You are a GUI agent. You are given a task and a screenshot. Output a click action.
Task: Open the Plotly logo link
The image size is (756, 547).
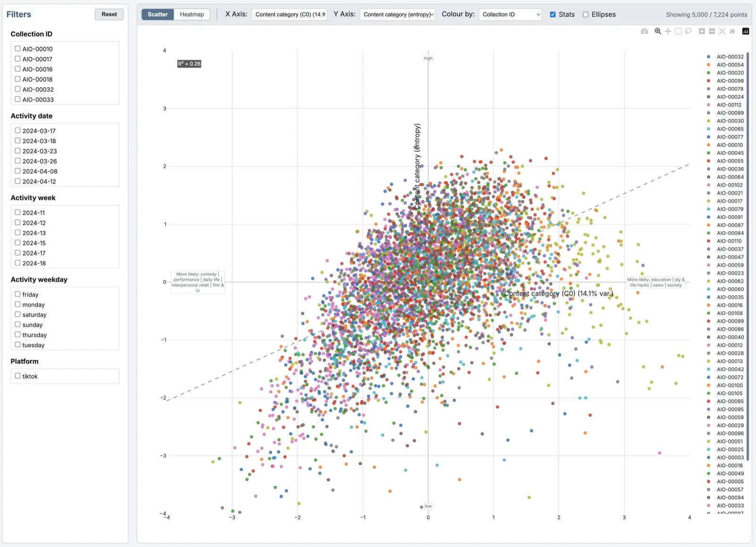[746, 31]
